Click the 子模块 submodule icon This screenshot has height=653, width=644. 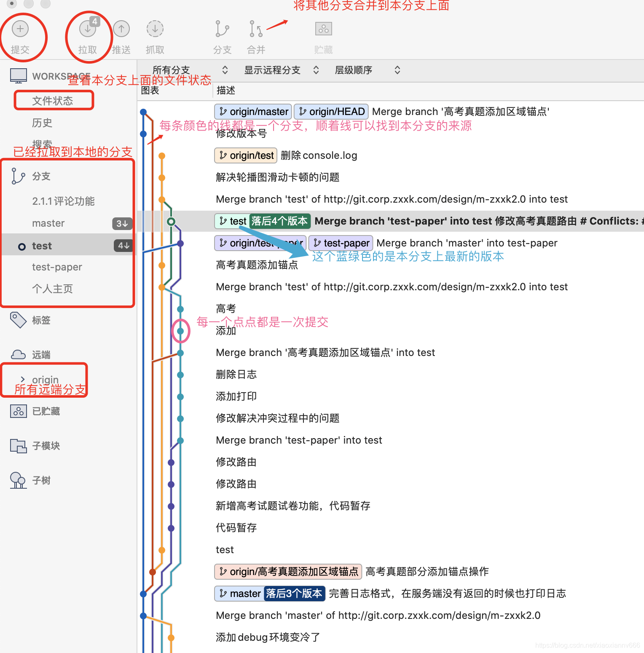tap(19, 446)
